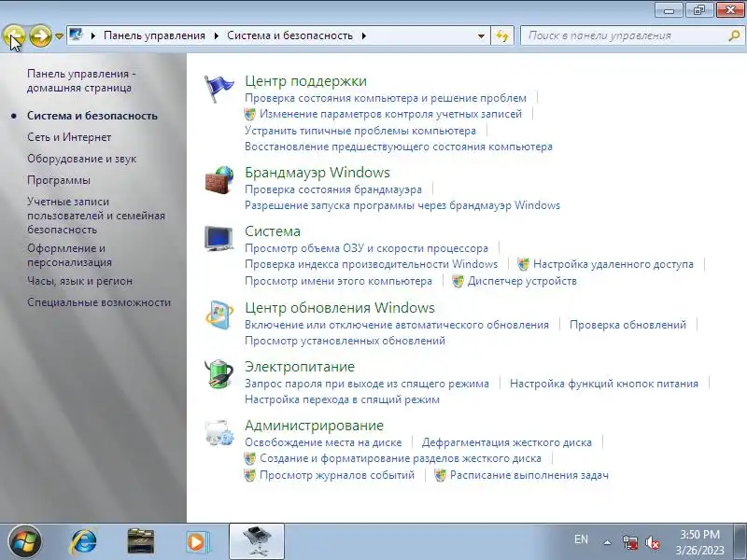Expand the arrow after the computer icon

tap(92, 35)
